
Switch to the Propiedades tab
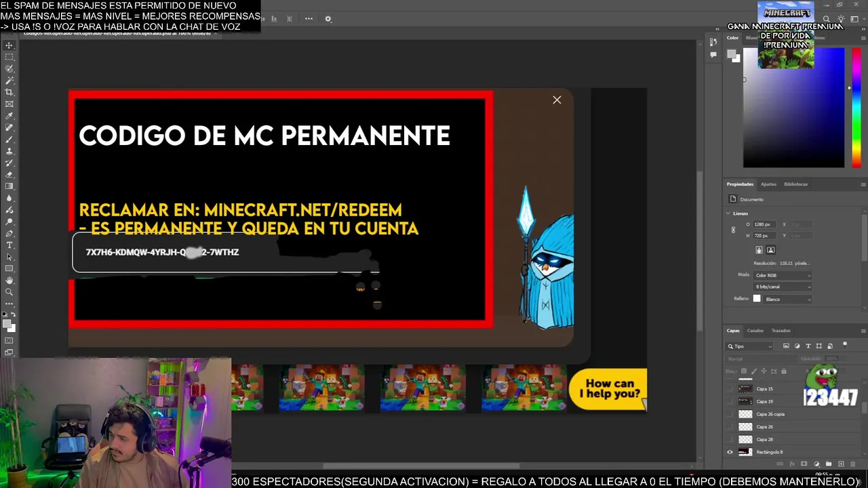[740, 184]
